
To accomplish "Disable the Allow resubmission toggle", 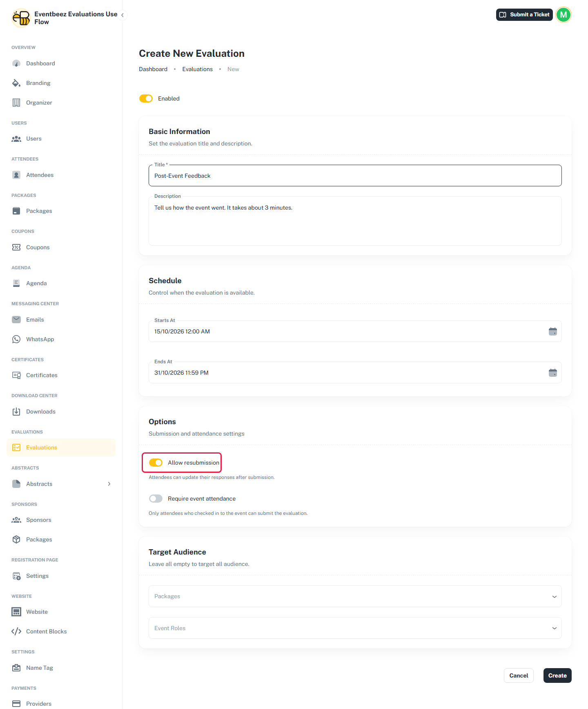I will (x=156, y=463).
